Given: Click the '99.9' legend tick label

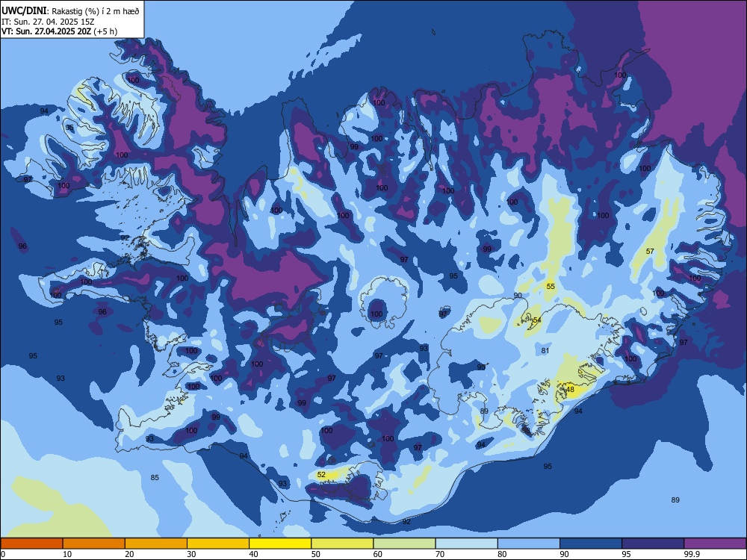Looking at the screenshot, I should point(691,554).
